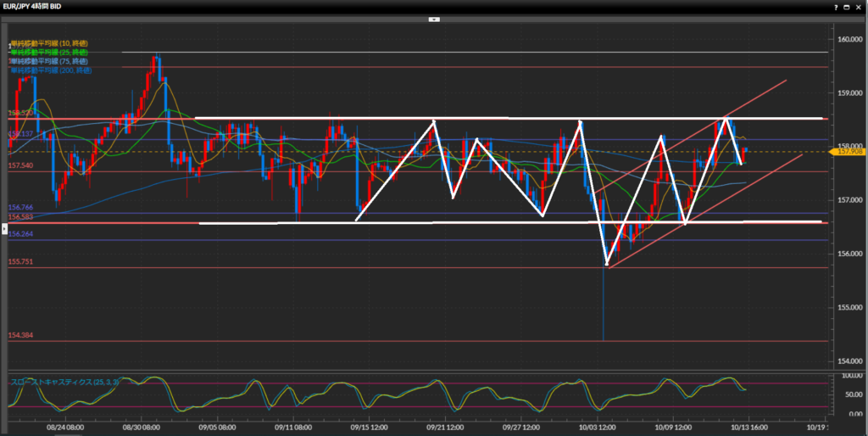This screenshot has width=868, height=436.
Task: Expand the hidden toolbar at top center
Action: pyautogui.click(x=434, y=16)
